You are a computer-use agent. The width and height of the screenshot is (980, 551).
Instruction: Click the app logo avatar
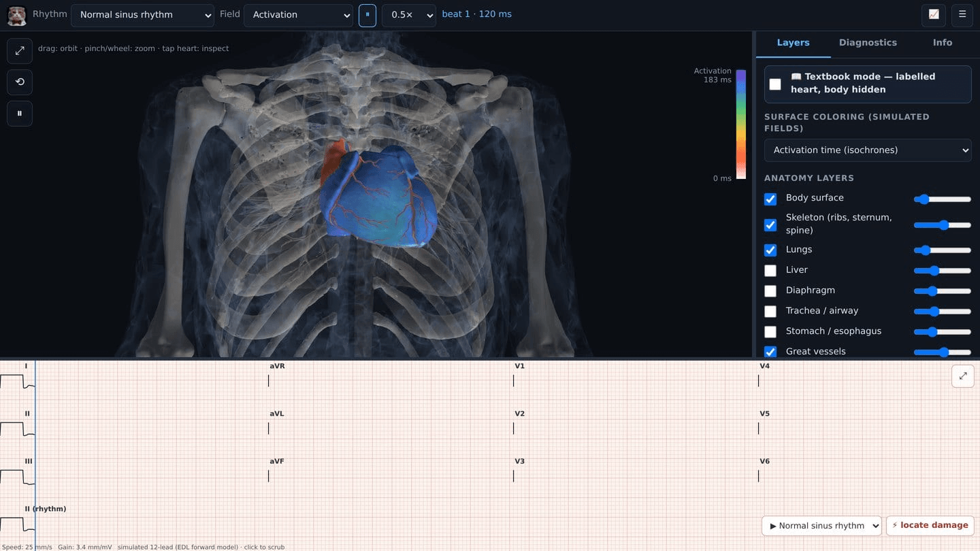(x=16, y=15)
